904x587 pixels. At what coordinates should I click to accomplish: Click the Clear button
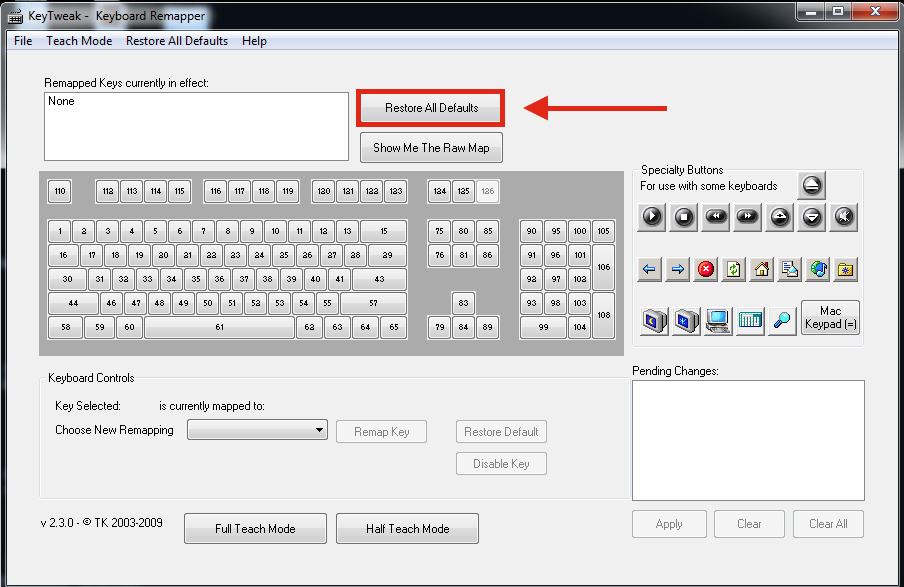point(749,524)
